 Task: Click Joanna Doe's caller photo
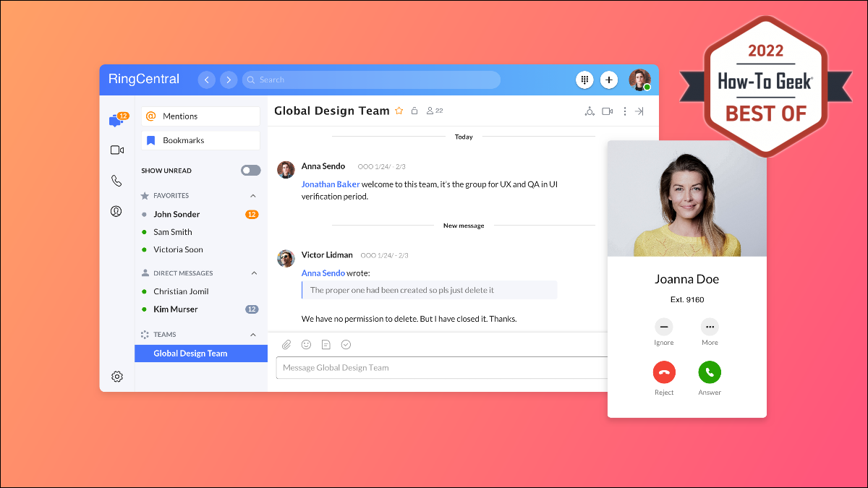pos(687,198)
